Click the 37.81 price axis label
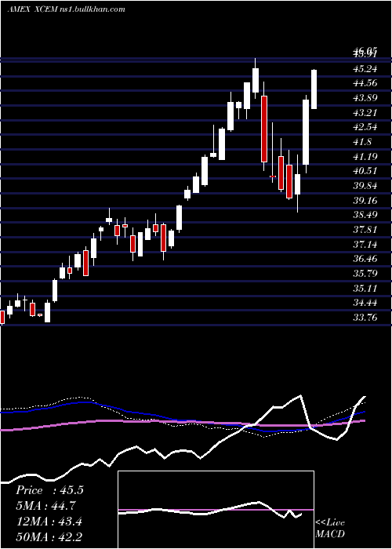This screenshot has height=549, width=392. pyautogui.click(x=365, y=229)
